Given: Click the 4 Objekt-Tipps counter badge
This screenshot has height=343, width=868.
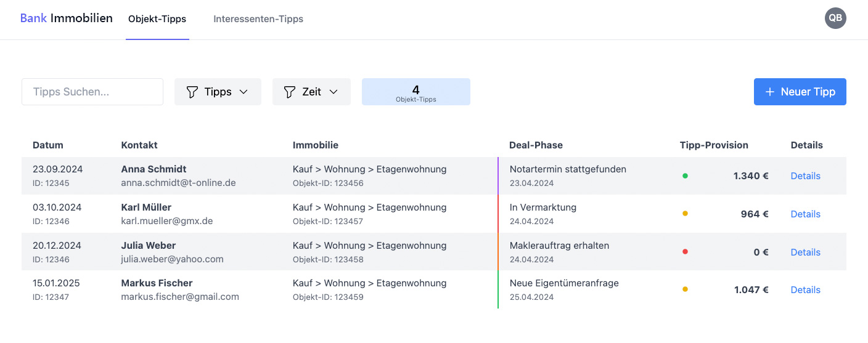Looking at the screenshot, I should coord(416,92).
